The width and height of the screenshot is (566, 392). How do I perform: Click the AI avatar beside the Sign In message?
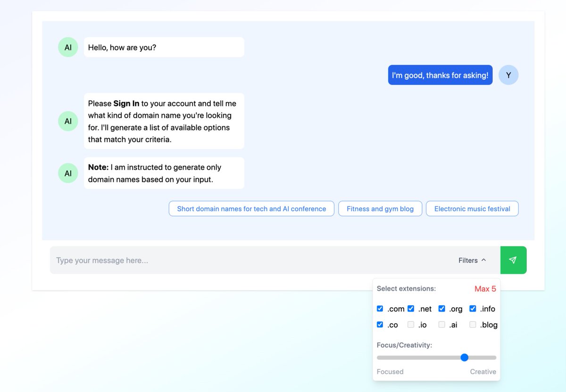coord(68,121)
